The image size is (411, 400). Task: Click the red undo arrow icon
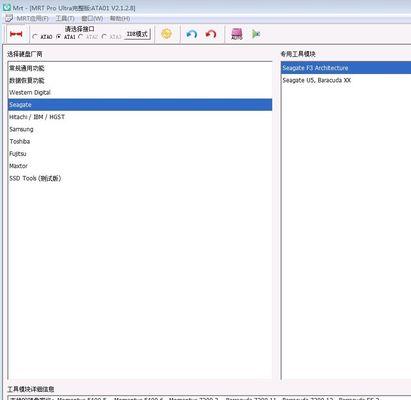click(x=211, y=34)
